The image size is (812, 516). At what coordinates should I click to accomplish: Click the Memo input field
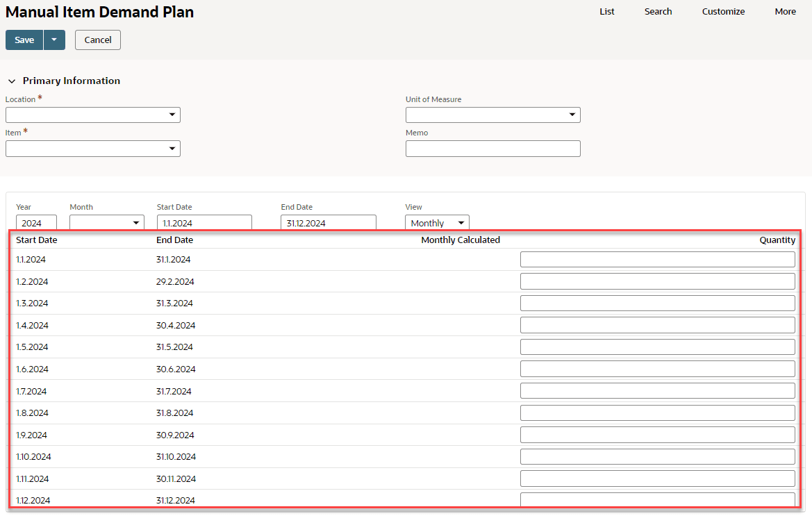[x=493, y=149]
